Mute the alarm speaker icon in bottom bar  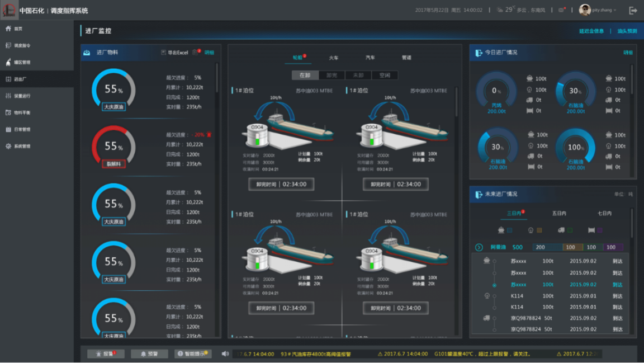click(225, 353)
